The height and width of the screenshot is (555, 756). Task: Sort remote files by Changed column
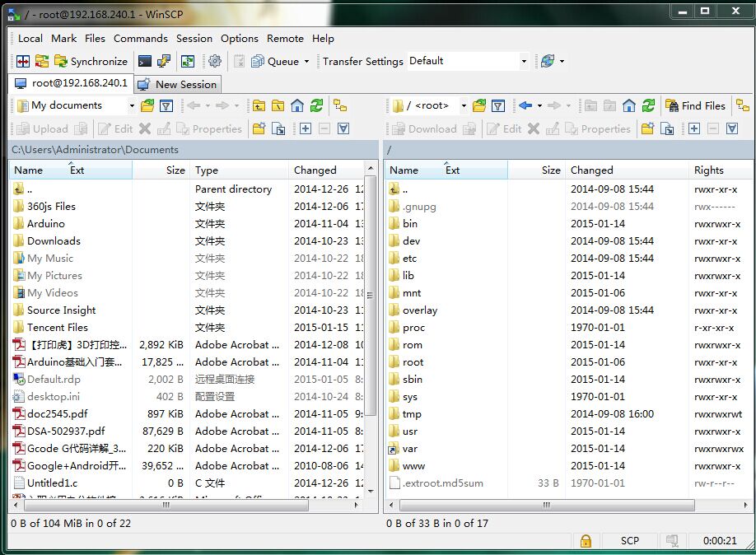point(627,170)
